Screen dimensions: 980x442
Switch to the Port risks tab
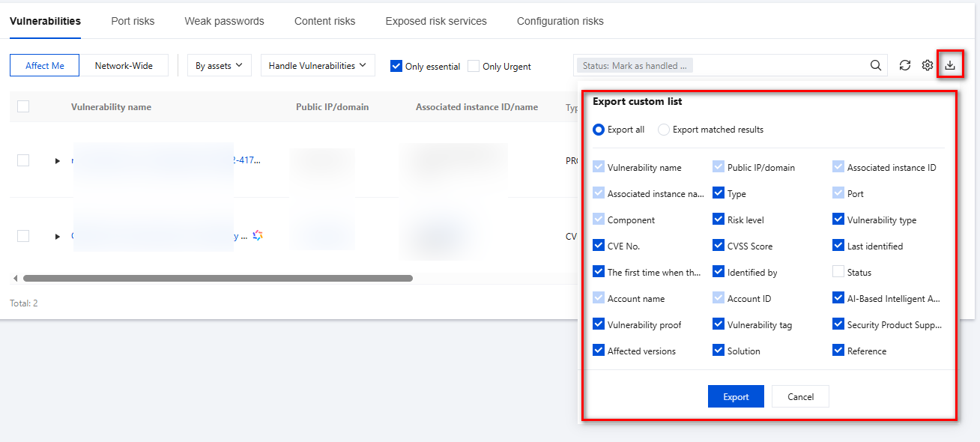click(x=133, y=21)
